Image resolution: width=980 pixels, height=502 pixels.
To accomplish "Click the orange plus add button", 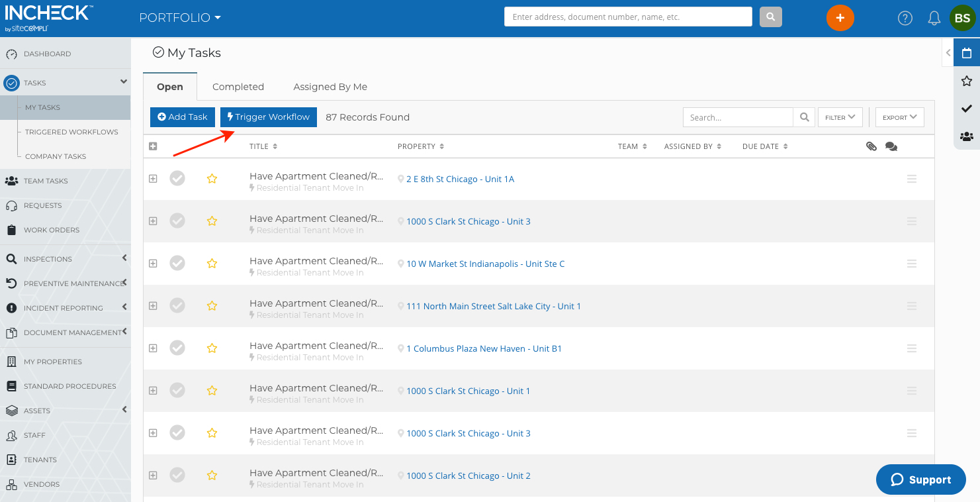I will pos(840,18).
